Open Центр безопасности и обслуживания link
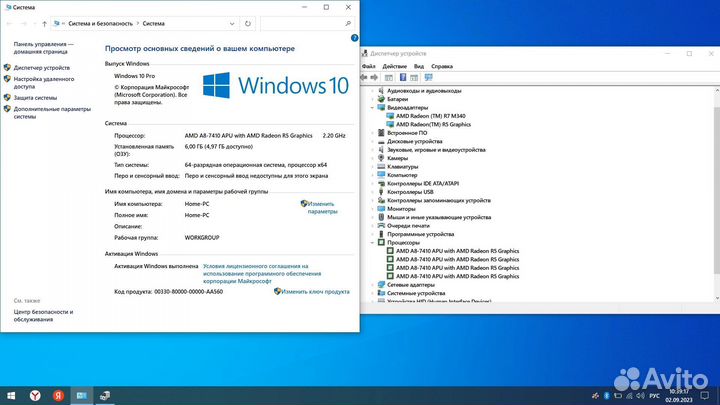The image size is (720, 405). click(x=43, y=315)
